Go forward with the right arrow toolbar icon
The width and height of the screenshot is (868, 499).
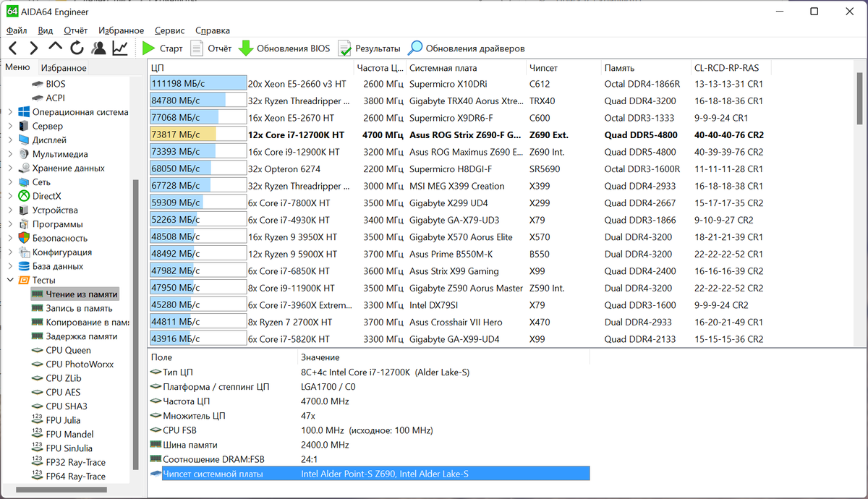tap(34, 48)
